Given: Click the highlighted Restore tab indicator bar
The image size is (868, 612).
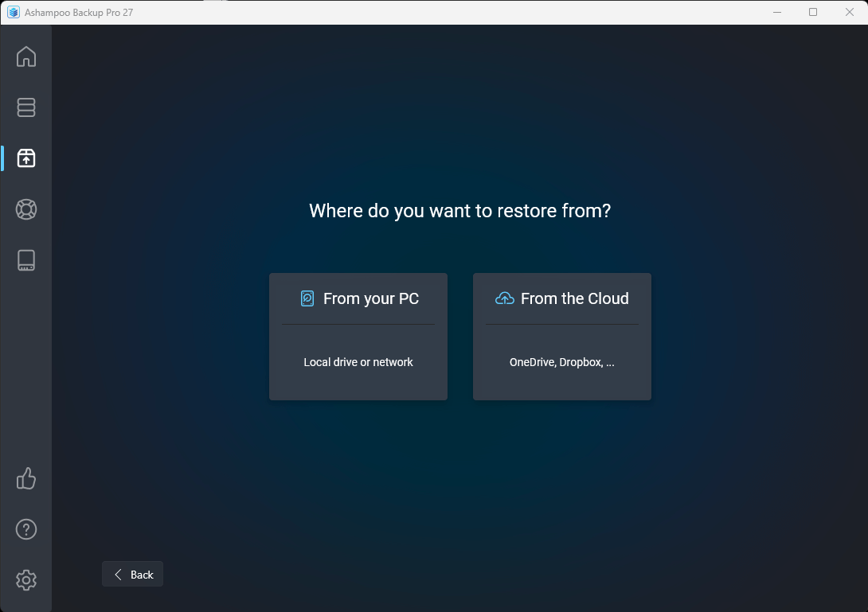Looking at the screenshot, I should (2, 158).
